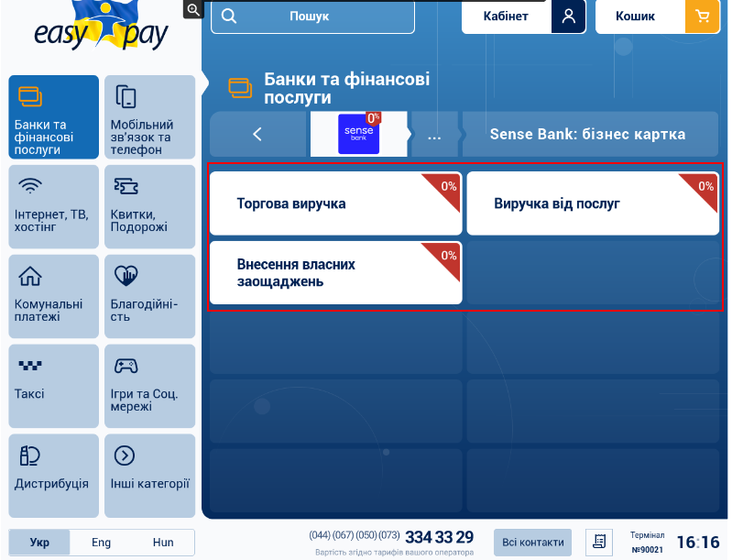The height and width of the screenshot is (560, 732).
Task: Click the heading's orange cards icon
Action: (x=240, y=88)
